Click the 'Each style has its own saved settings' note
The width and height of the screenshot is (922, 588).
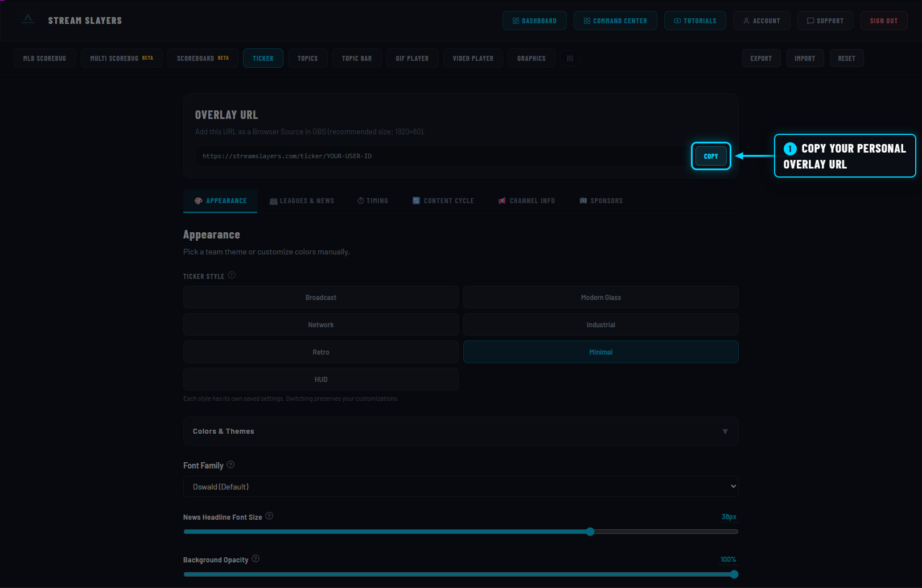pos(291,398)
